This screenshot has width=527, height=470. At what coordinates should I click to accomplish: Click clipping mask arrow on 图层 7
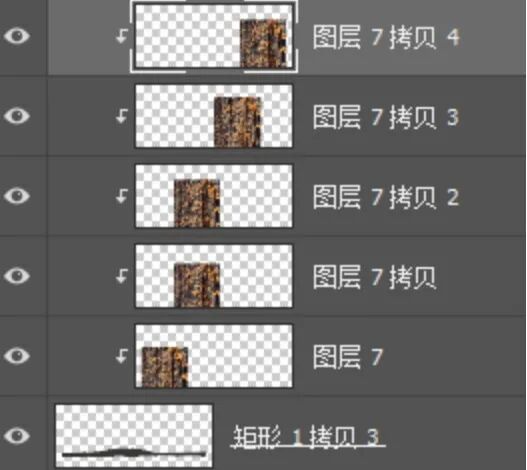(122, 356)
